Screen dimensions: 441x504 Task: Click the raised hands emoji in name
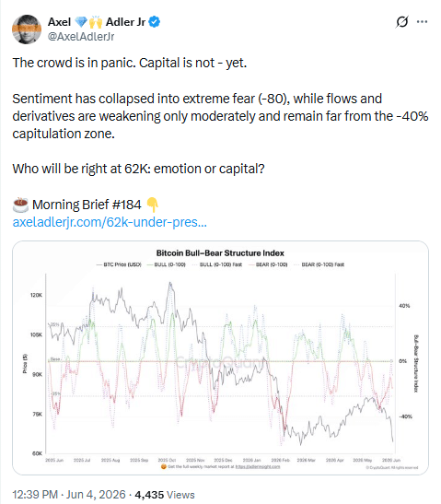point(96,22)
